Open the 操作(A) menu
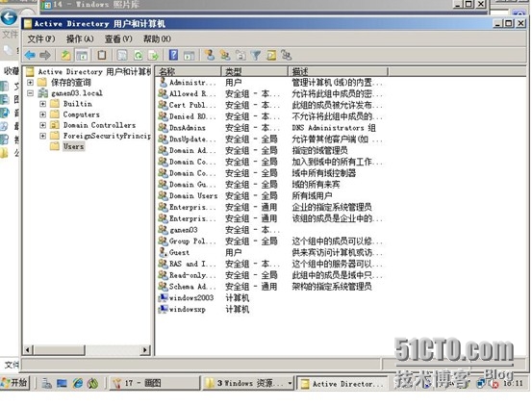This screenshot has height=406, width=532. click(x=80, y=38)
